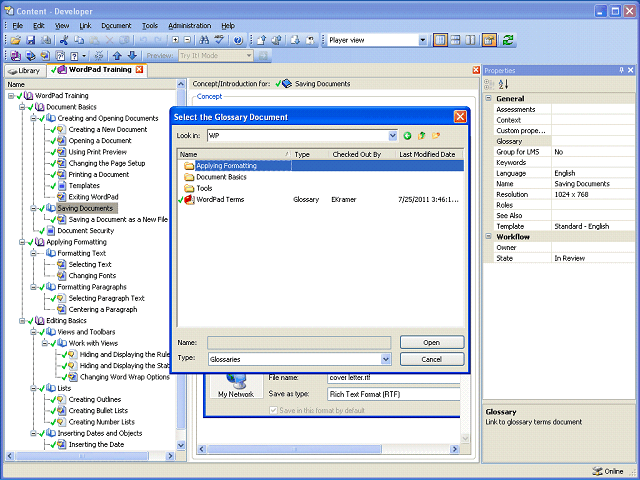Click the Open folder toolbar icon
The width and height of the screenshot is (640, 480).
[15, 40]
